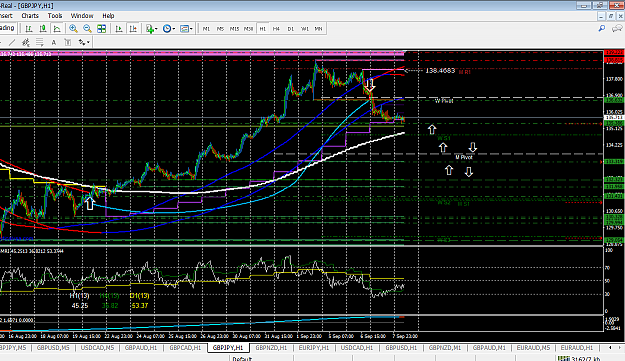
Task: Switch to the GBPUSD,H1 chart tab
Action: pos(401,348)
